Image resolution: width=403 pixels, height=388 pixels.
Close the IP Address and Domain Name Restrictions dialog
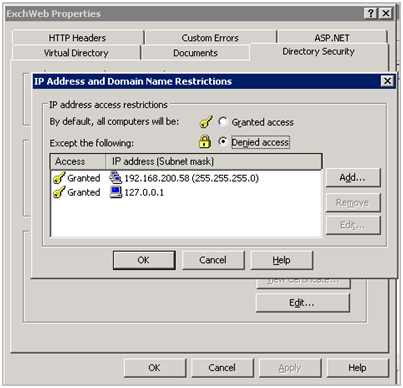pyautogui.click(x=387, y=81)
